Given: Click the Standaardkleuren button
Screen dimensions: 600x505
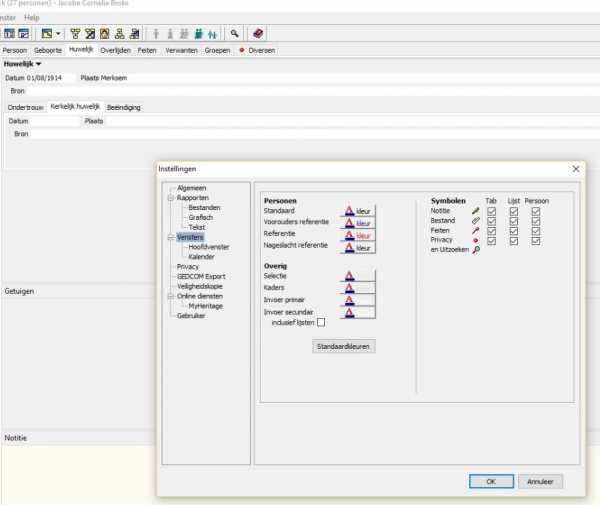Looking at the screenshot, I should (x=344, y=346).
